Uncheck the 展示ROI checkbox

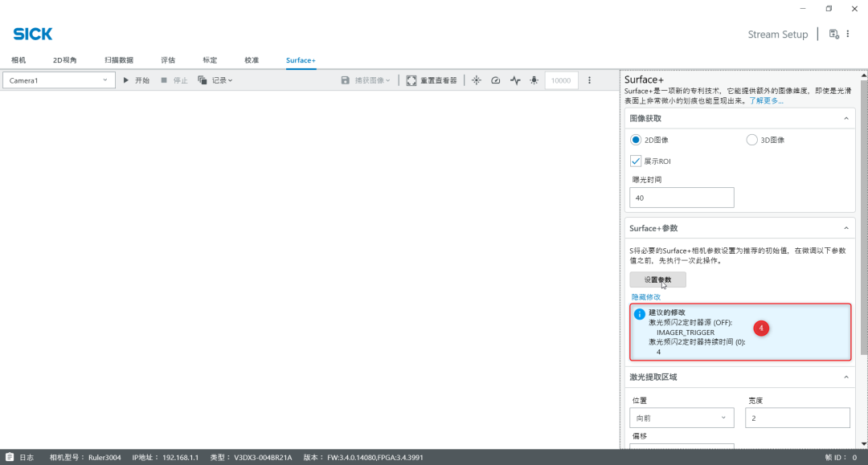[x=636, y=161]
